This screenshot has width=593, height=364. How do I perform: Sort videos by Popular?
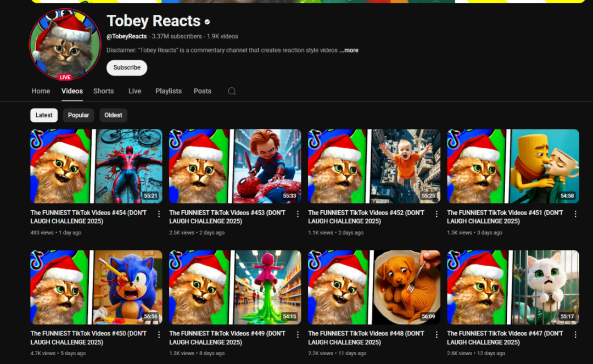coord(79,115)
